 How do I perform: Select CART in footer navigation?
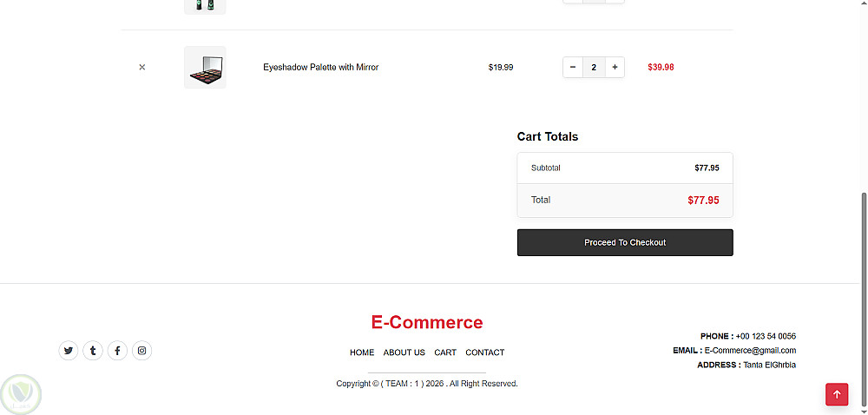445,352
